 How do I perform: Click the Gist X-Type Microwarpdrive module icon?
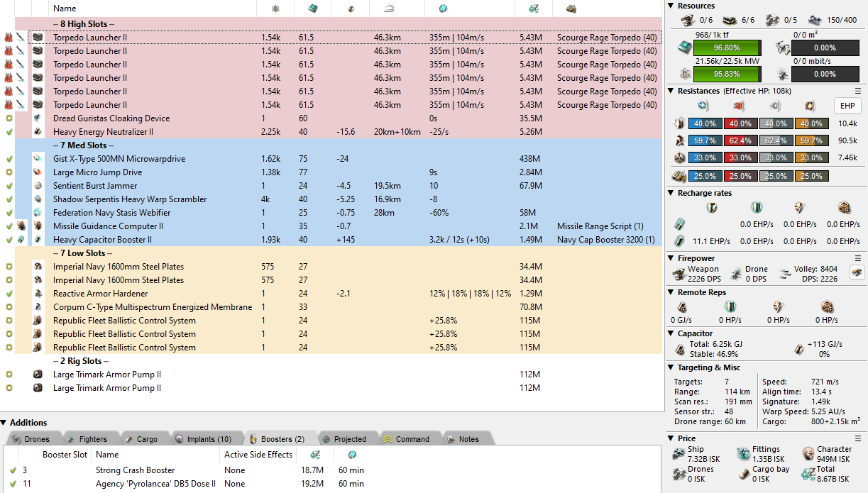pos(37,159)
